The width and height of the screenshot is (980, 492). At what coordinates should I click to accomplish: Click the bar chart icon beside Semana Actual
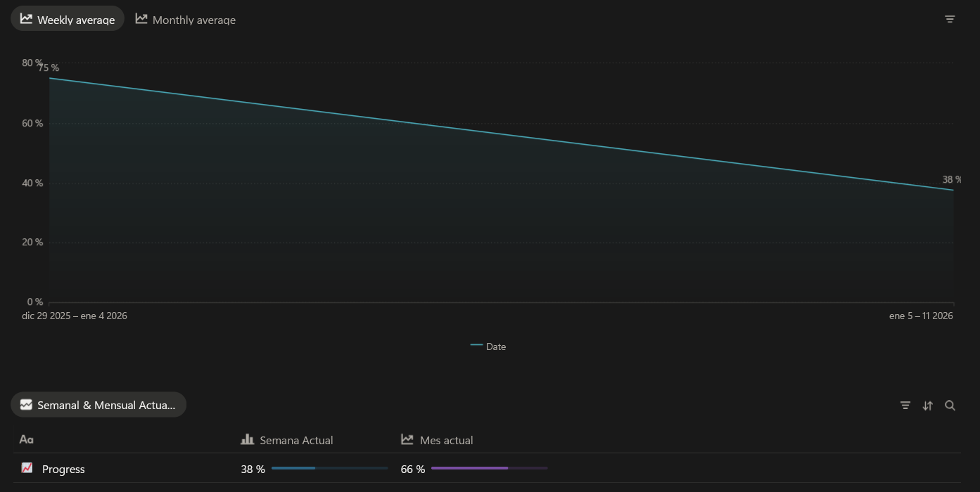(248, 439)
